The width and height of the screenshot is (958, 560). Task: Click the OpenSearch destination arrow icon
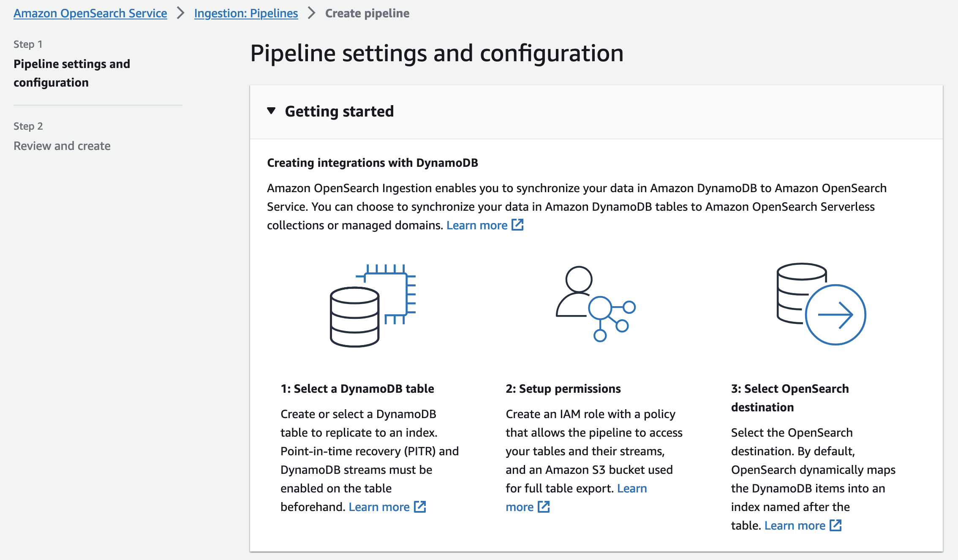point(821,304)
